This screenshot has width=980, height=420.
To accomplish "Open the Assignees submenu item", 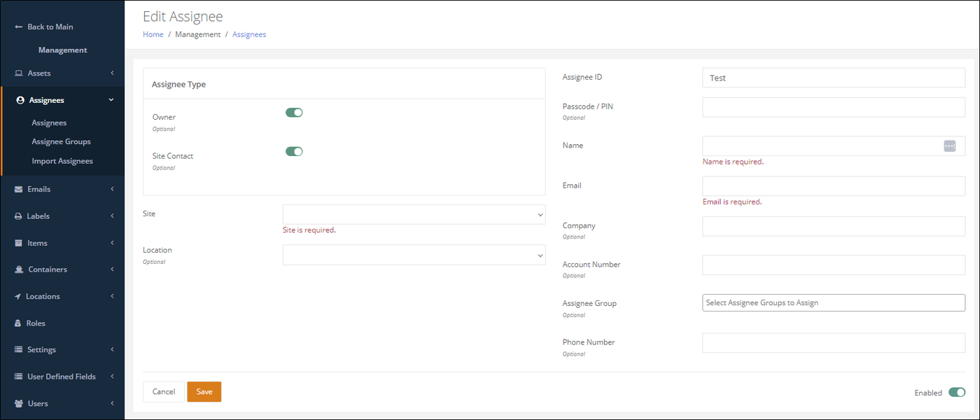I will point(49,122).
